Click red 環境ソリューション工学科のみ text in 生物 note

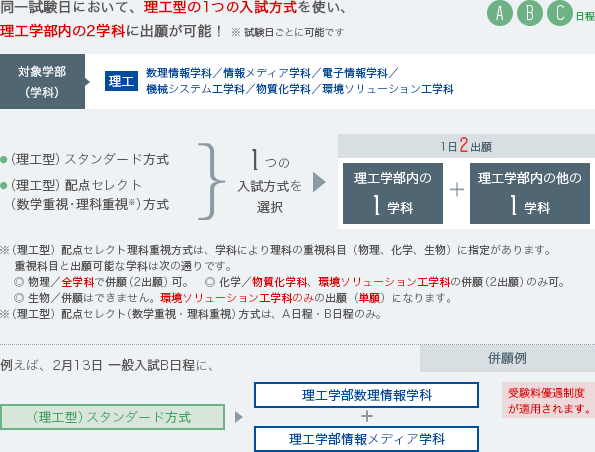[237, 298]
